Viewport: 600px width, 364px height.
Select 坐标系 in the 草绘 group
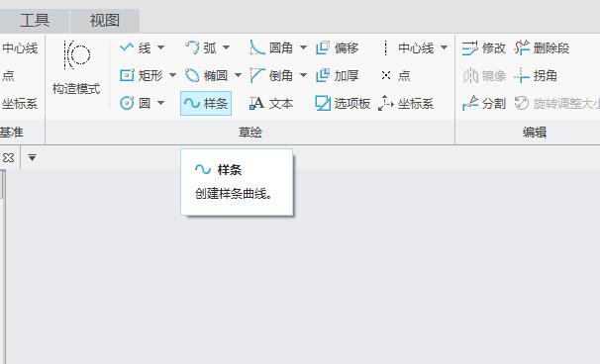point(406,103)
